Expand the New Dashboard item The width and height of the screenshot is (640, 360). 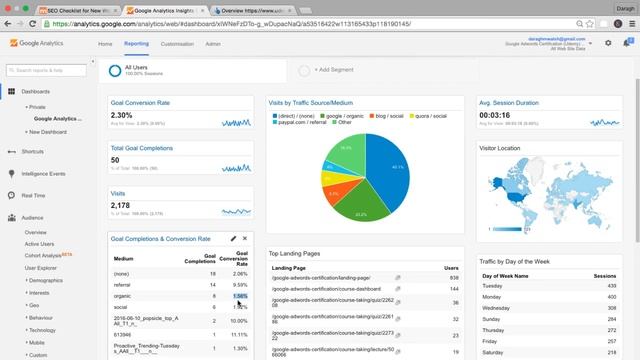(46, 132)
